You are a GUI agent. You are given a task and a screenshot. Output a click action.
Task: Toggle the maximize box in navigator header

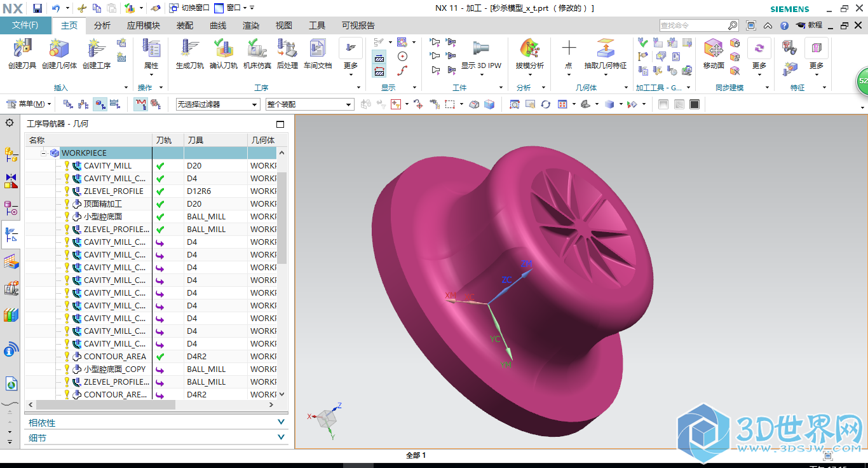pyautogui.click(x=280, y=124)
